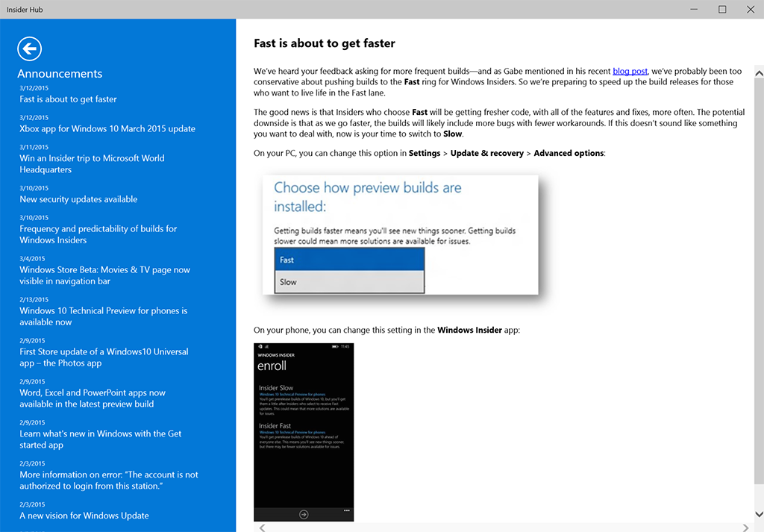Click the Fast option in screenshot image
Screen dimensions: 764x532
point(349,260)
